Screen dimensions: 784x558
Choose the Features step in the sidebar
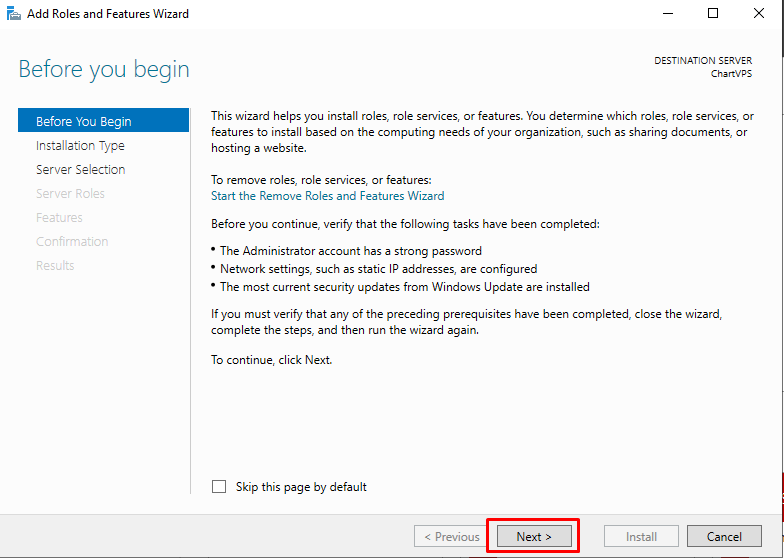coord(59,218)
